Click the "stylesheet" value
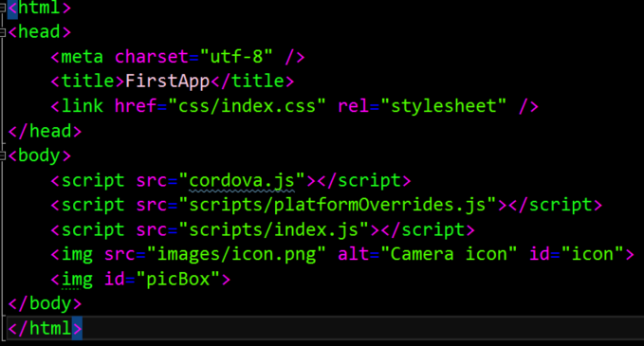Viewport: 644px width, 346px height. [443, 106]
